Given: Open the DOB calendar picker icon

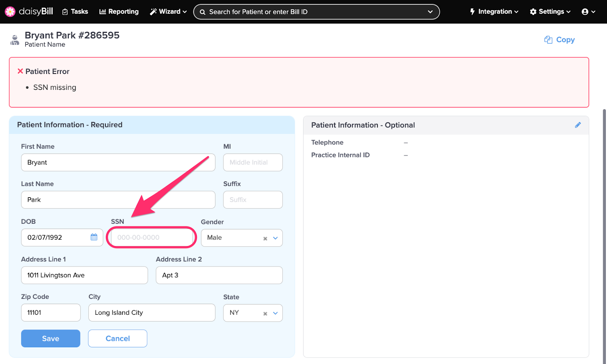Looking at the screenshot, I should [94, 237].
